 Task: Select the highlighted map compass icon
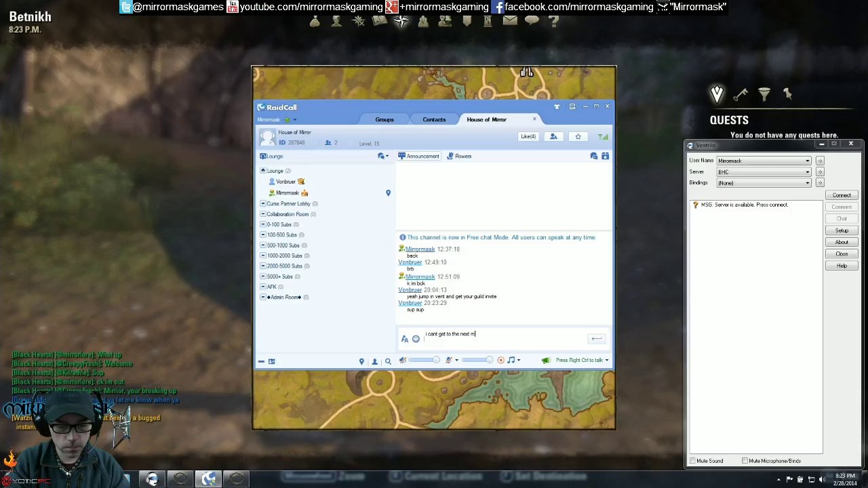tap(401, 22)
